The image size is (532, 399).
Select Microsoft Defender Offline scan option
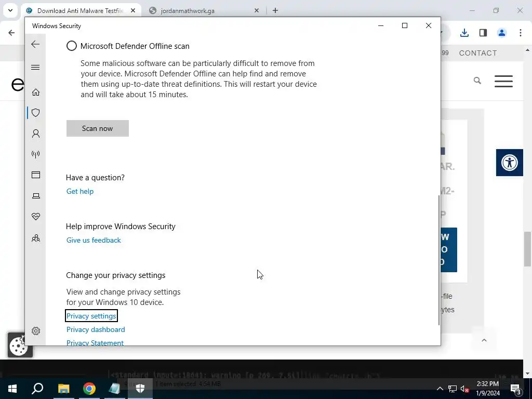pos(72,46)
